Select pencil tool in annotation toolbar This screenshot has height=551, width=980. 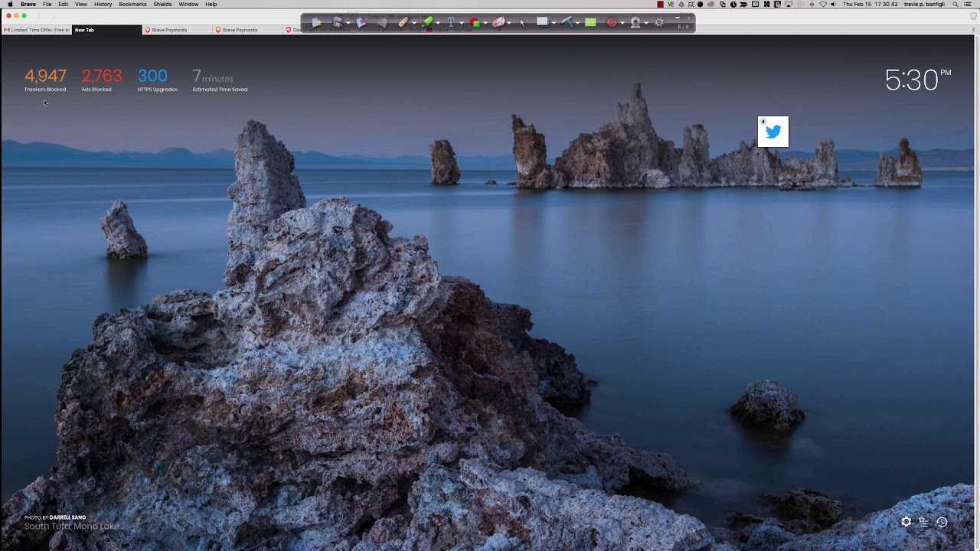[x=403, y=23]
